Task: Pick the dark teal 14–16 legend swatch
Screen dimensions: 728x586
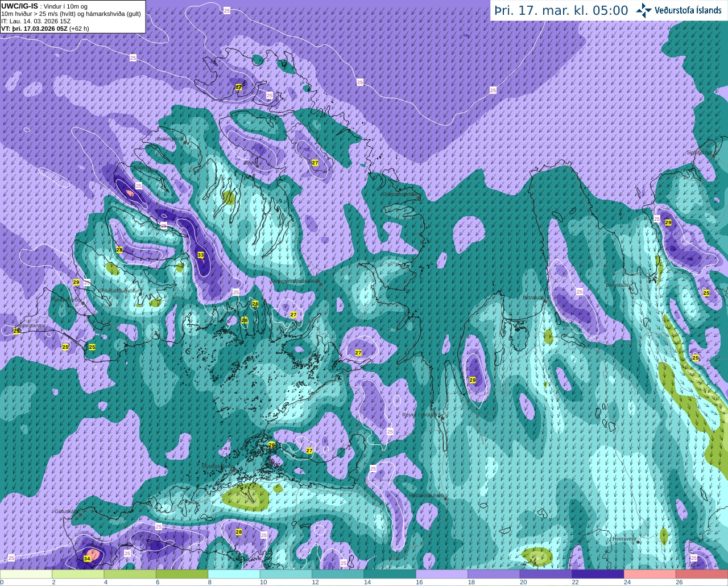Action: click(390, 574)
